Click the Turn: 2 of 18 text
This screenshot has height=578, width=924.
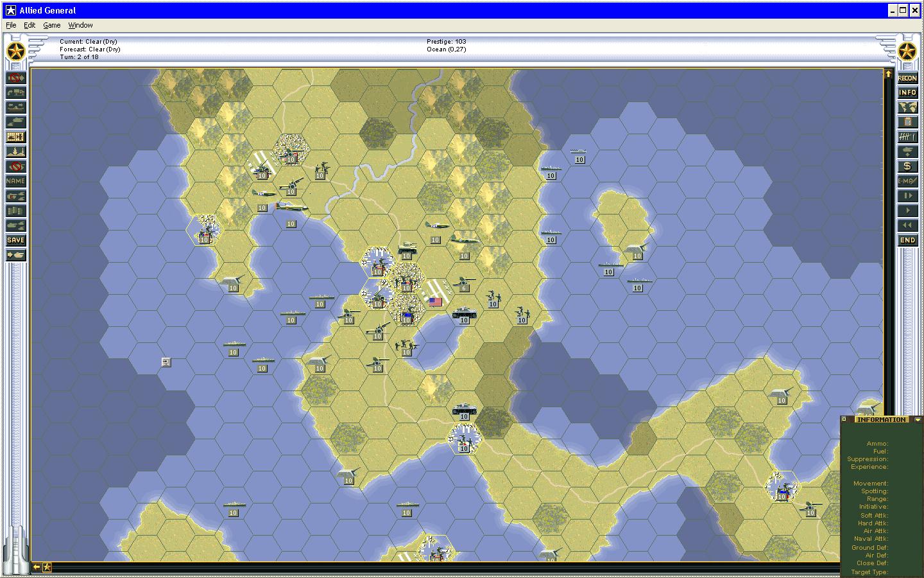click(80, 57)
